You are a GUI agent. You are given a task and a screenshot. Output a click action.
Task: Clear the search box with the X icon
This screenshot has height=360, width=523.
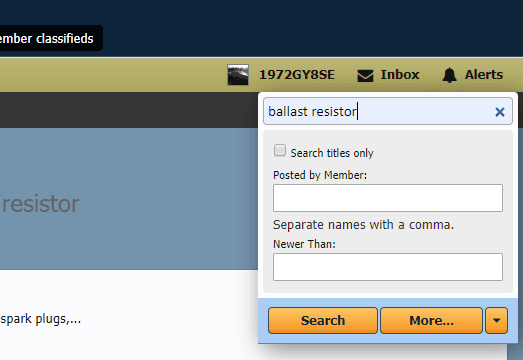tap(500, 112)
